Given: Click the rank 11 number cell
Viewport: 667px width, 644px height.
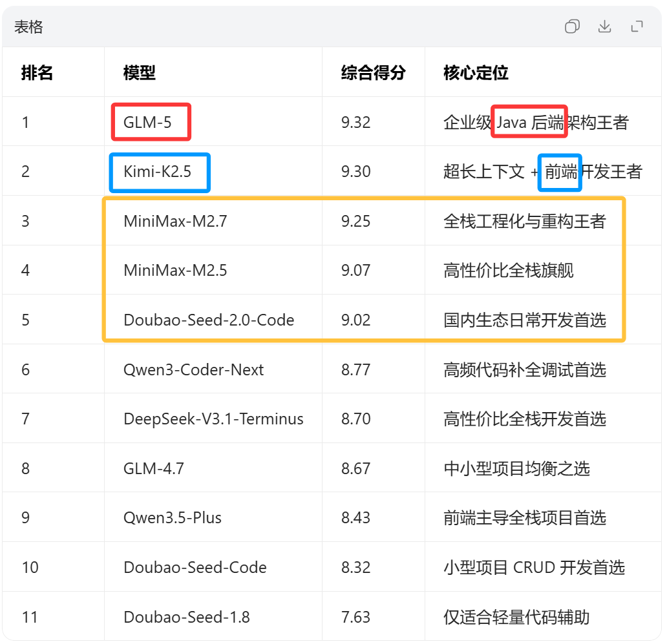Looking at the screenshot, I should point(30,617).
